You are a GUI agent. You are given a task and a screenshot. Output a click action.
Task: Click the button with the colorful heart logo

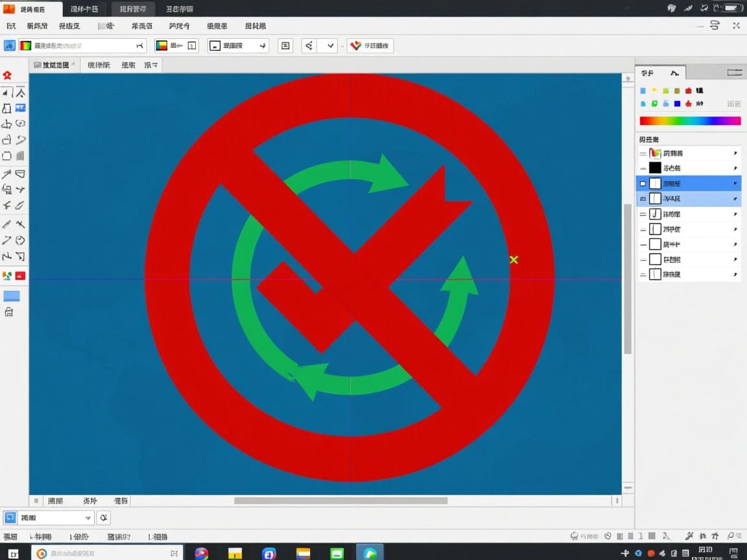[x=370, y=45]
